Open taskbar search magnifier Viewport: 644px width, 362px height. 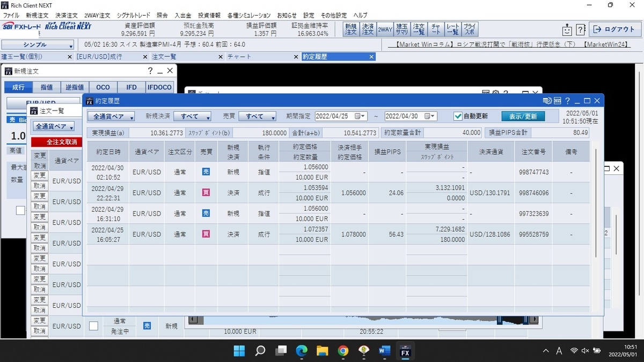tap(260, 351)
